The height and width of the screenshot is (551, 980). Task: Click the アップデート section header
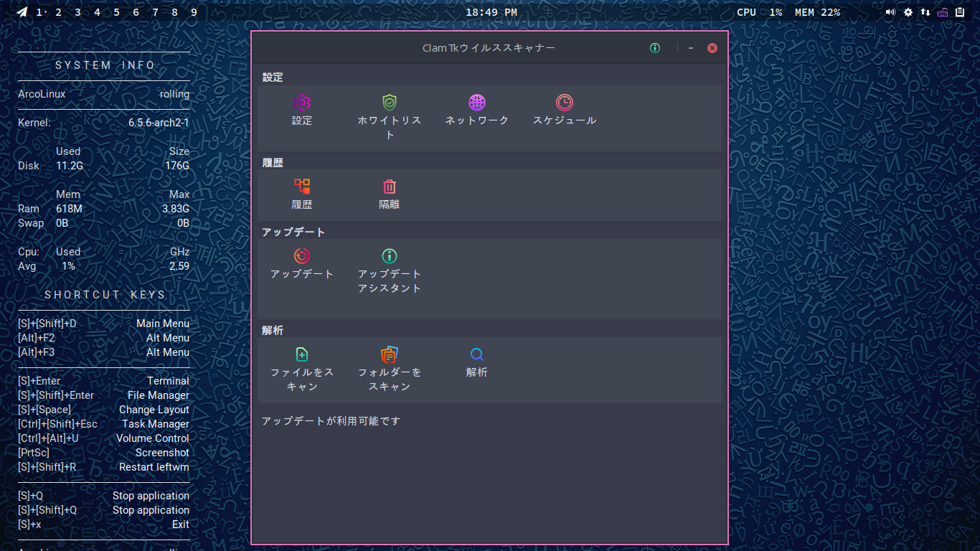pyautogui.click(x=293, y=232)
